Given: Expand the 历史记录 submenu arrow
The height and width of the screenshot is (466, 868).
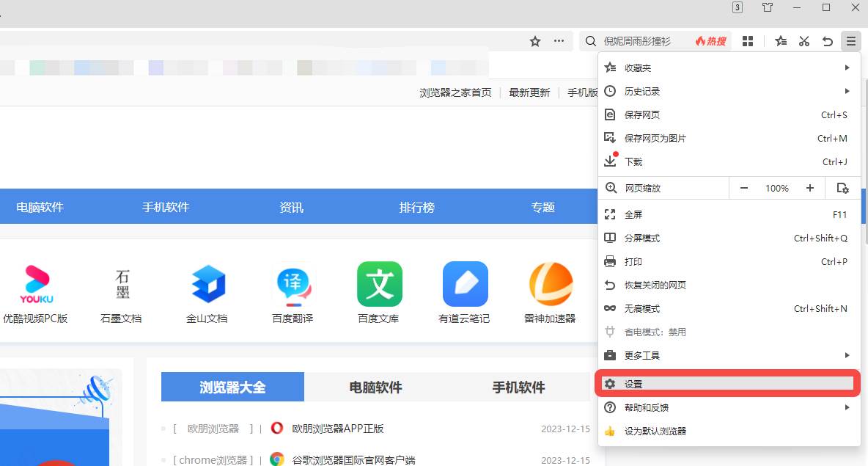Looking at the screenshot, I should click(x=847, y=91).
